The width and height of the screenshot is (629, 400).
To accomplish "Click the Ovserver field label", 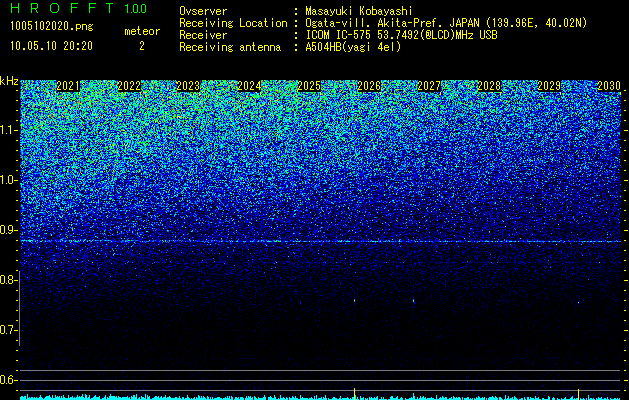I will [x=203, y=12].
